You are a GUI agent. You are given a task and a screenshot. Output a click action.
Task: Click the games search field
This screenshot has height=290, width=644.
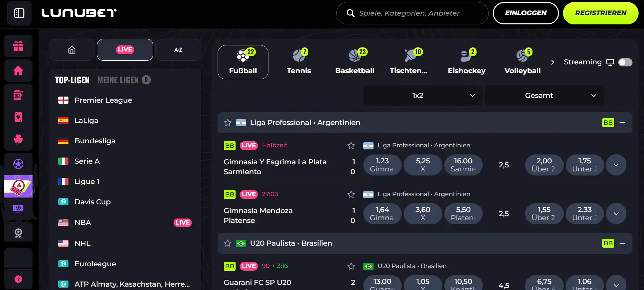pyautogui.click(x=412, y=13)
